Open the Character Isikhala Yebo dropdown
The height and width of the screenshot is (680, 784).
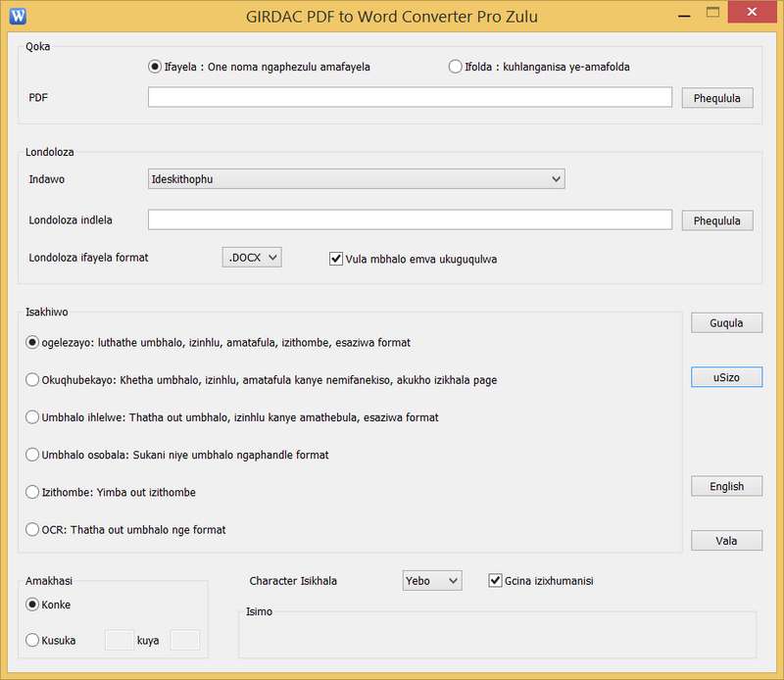pos(432,581)
